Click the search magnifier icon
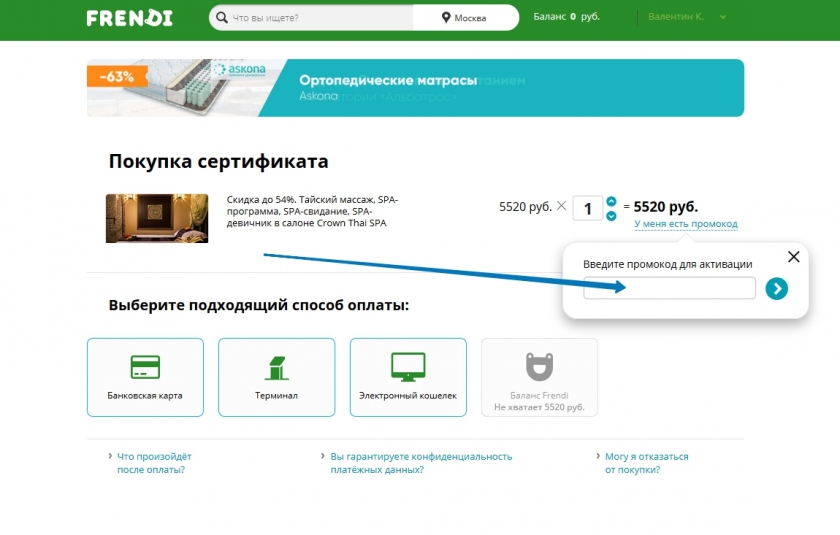This screenshot has width=840, height=535. [x=221, y=18]
